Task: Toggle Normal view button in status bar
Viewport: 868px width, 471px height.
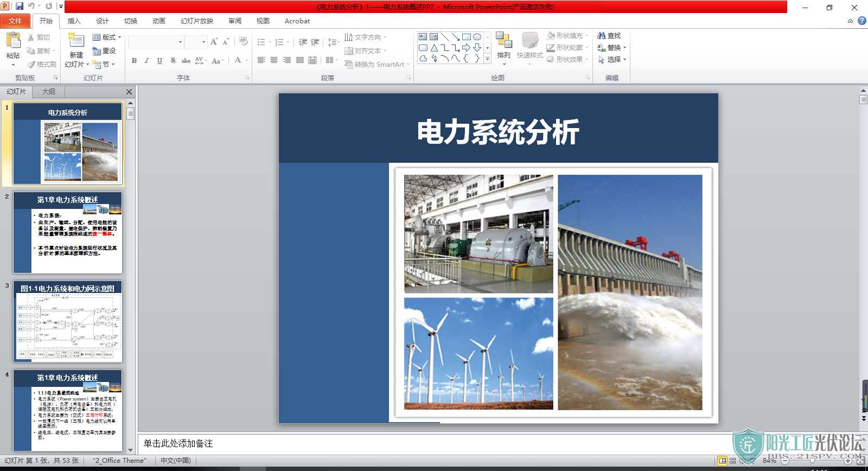Action: coord(722,461)
